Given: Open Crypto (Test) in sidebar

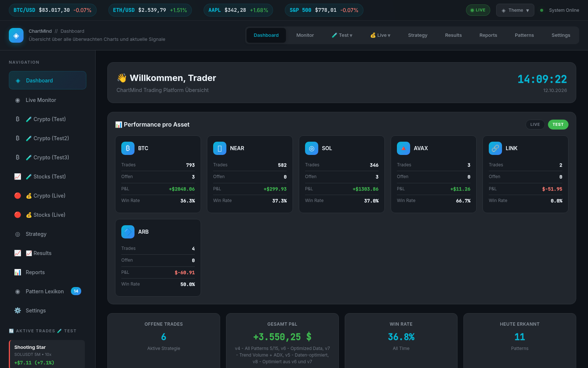Looking at the screenshot, I should pos(47,119).
